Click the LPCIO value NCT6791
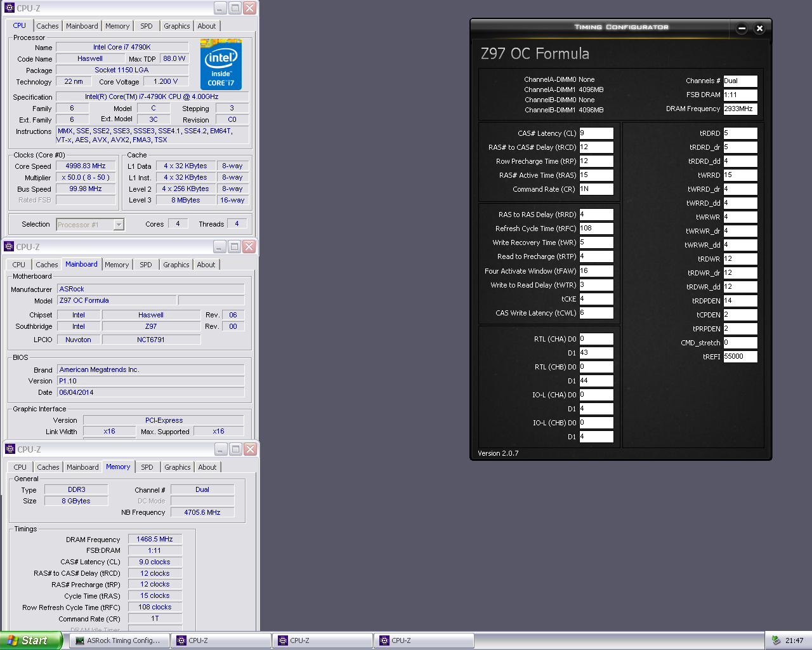This screenshot has height=650, width=812. [151, 340]
